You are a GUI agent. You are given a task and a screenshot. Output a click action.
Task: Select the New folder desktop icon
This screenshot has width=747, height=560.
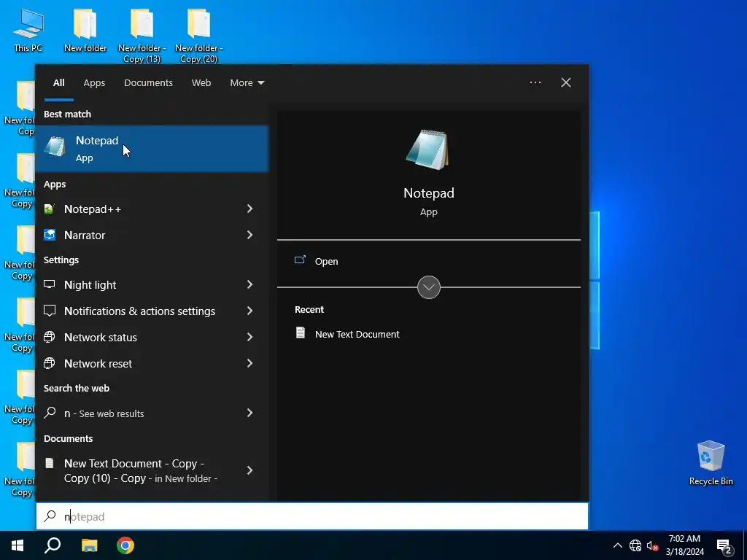coord(85,30)
